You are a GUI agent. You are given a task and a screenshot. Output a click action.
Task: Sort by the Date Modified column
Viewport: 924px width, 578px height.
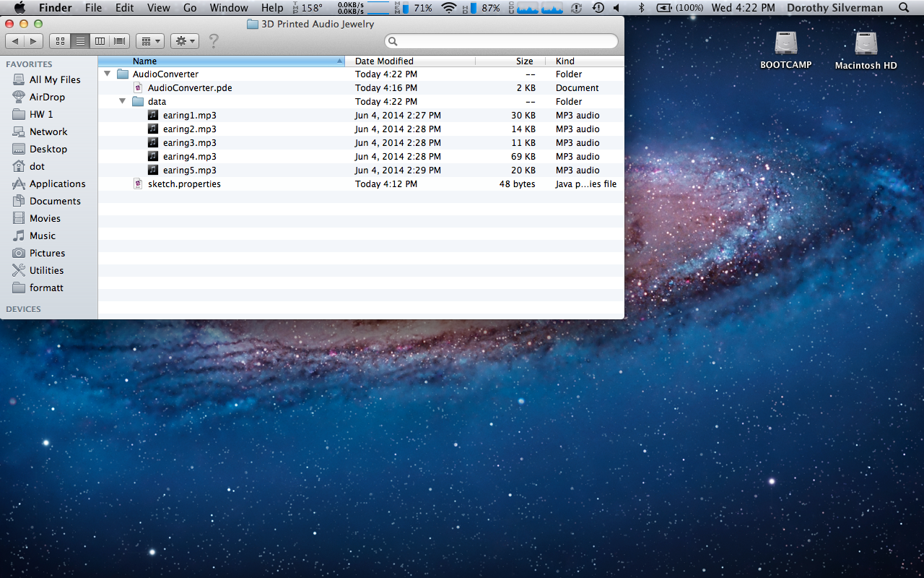point(410,61)
